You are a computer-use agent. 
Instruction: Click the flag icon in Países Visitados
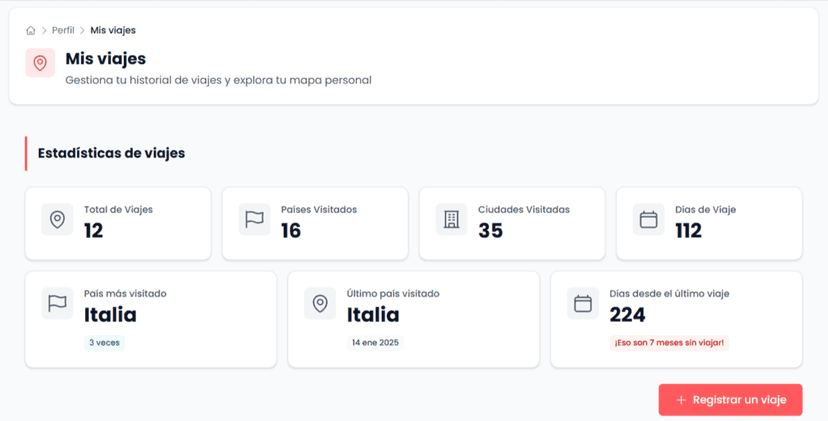click(x=254, y=220)
